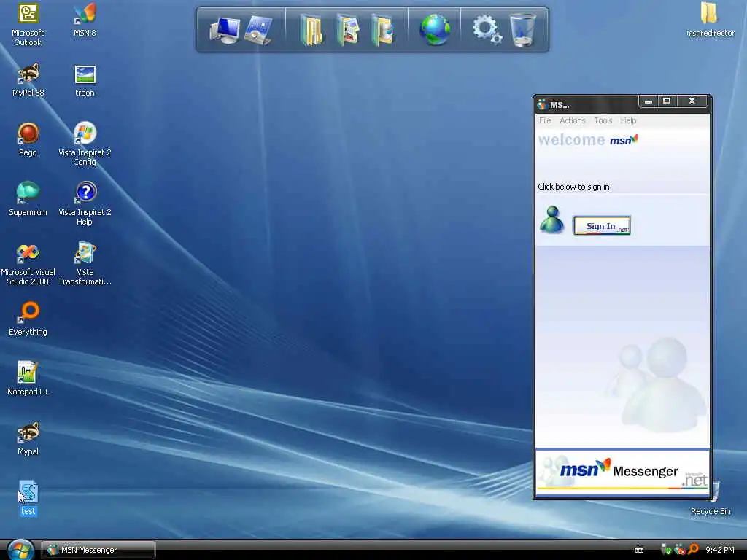
Task: Maximize the MSN Messenger window
Action: coord(667,101)
